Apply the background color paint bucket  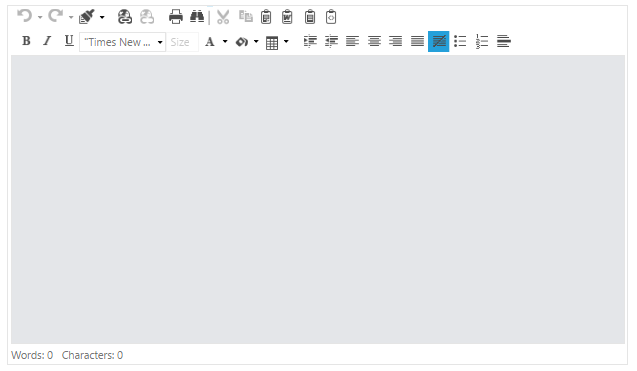[x=242, y=41]
